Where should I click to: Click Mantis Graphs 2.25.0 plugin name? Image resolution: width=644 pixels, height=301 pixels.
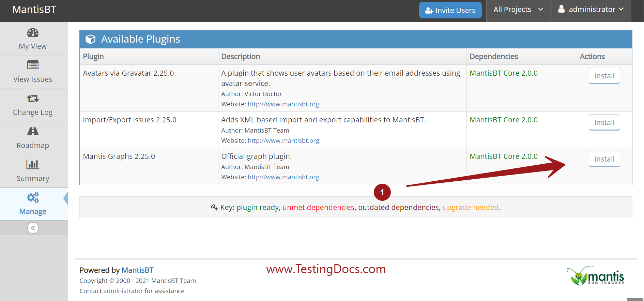click(x=119, y=156)
